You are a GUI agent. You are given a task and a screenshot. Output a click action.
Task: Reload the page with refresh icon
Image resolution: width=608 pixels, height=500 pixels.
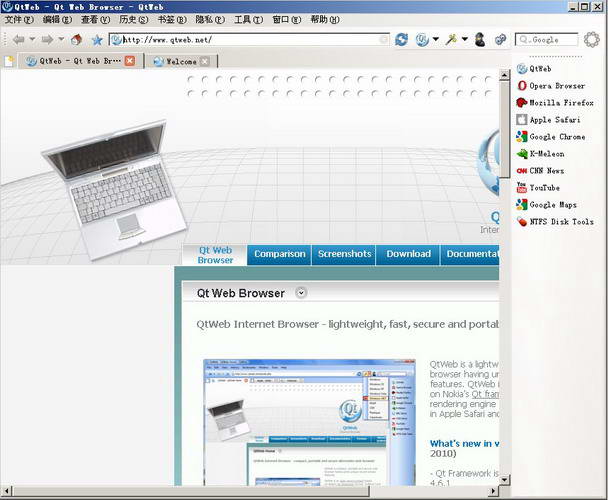[x=401, y=40]
